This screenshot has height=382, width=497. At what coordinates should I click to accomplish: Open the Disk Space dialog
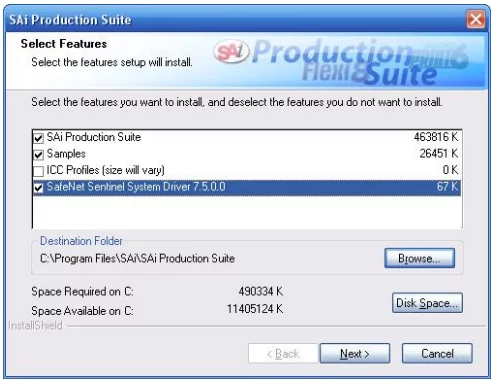427,303
